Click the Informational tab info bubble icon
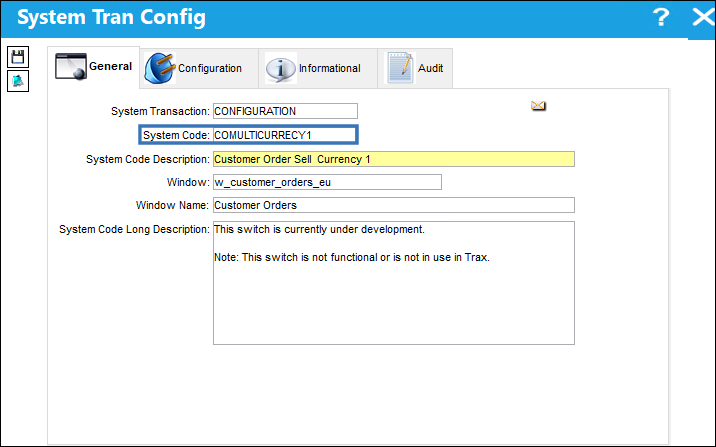Viewport: 716px width, 447px height. tap(280, 69)
